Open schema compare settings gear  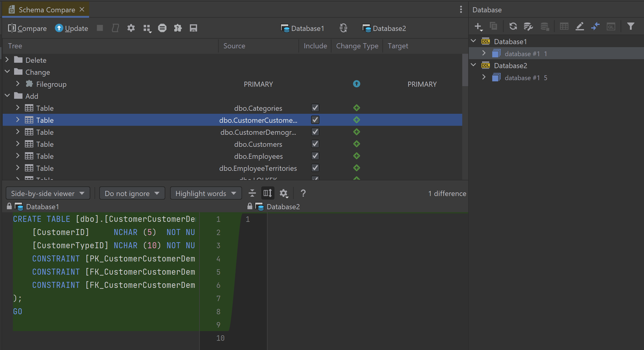click(x=131, y=28)
